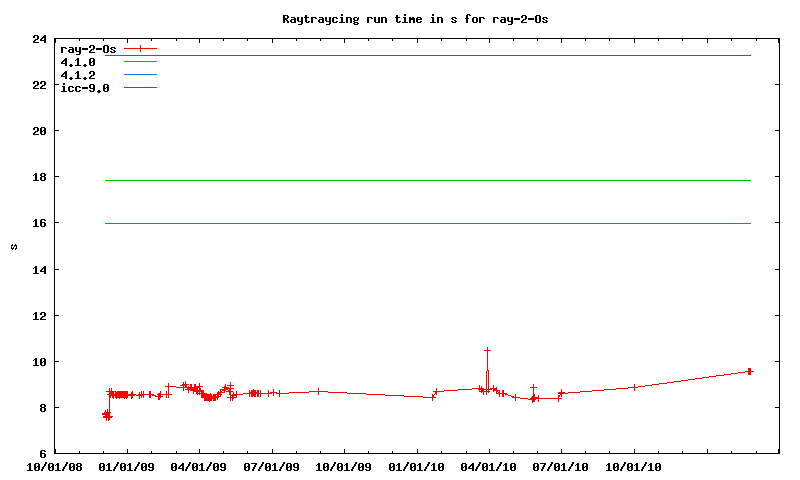Click the purple icc-9.0 legend line sample
This screenshot has width=800, height=480.
click(141, 88)
